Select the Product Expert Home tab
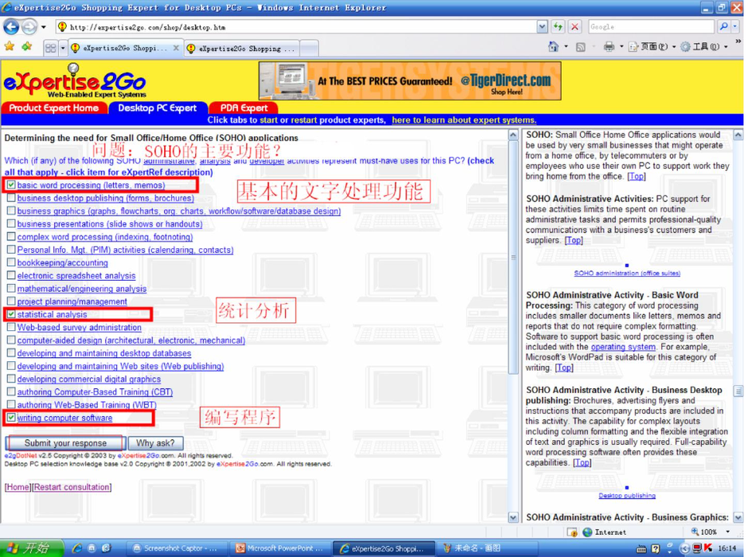The height and width of the screenshot is (557, 756). [54, 108]
